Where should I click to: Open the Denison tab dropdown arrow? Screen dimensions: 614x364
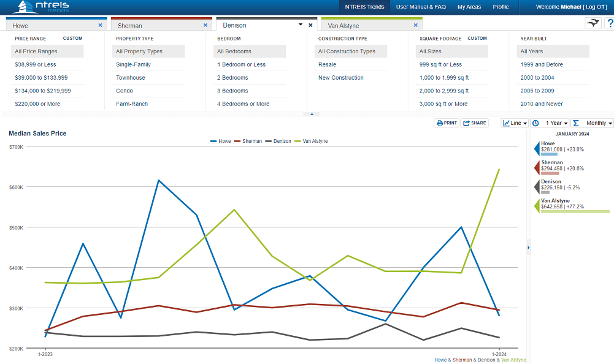point(301,25)
